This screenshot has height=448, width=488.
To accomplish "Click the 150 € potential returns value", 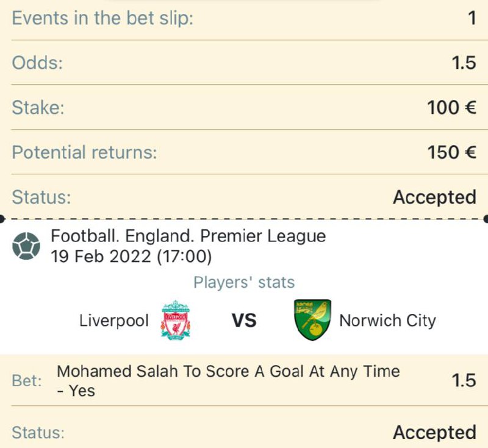I will coord(451,152).
